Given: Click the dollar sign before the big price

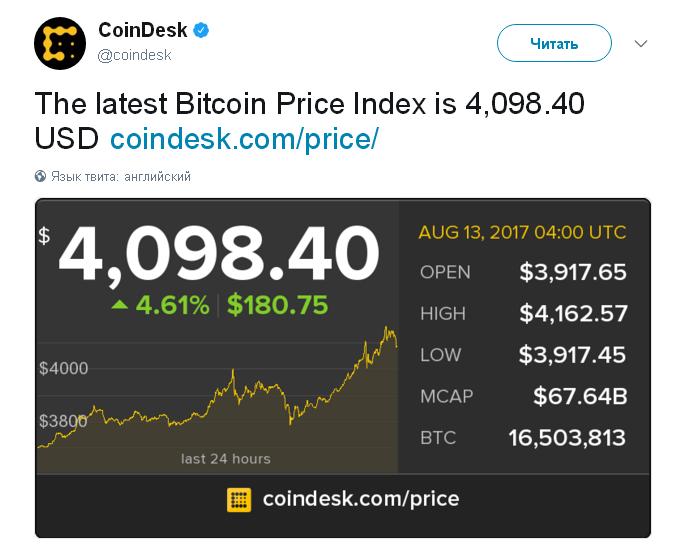Looking at the screenshot, I should tap(44, 236).
